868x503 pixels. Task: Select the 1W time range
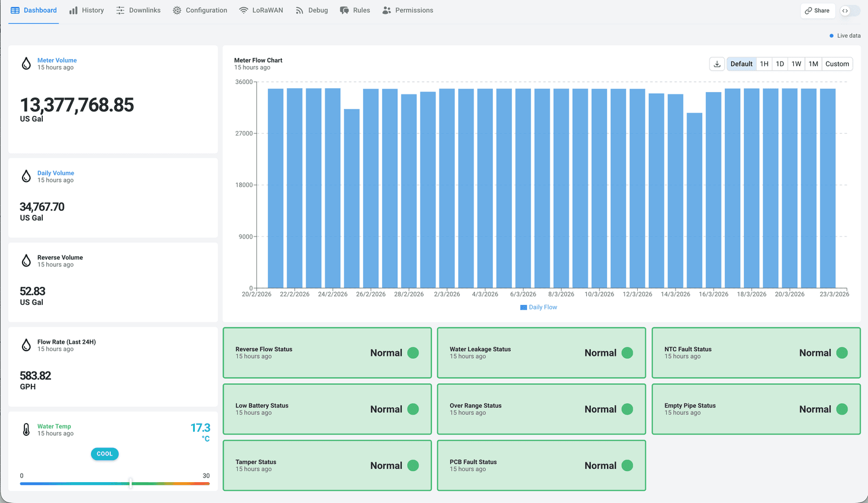click(x=796, y=64)
